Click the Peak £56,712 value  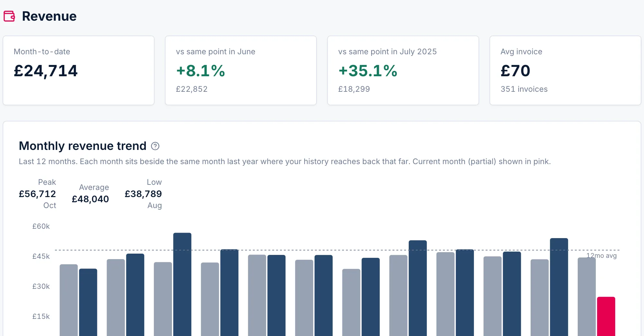click(x=38, y=194)
